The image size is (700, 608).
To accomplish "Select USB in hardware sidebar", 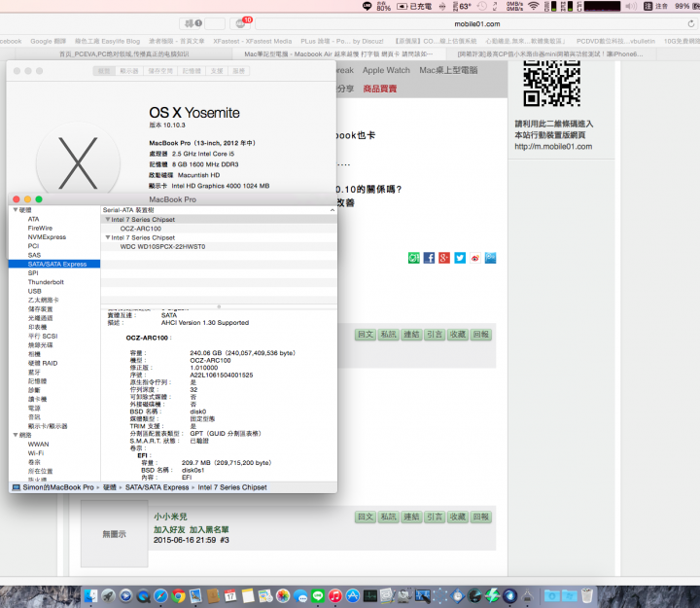I will [x=34, y=291].
